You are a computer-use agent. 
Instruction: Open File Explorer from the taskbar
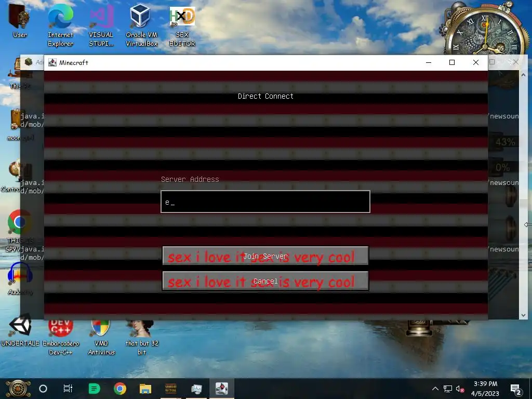pyautogui.click(x=145, y=389)
